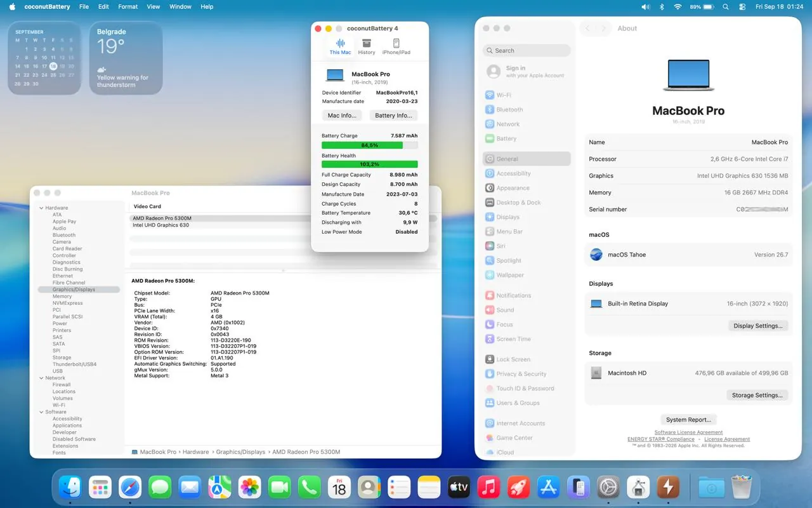Click Sign in with your Apple Account
This screenshot has height=508, width=812.
pyautogui.click(x=525, y=72)
